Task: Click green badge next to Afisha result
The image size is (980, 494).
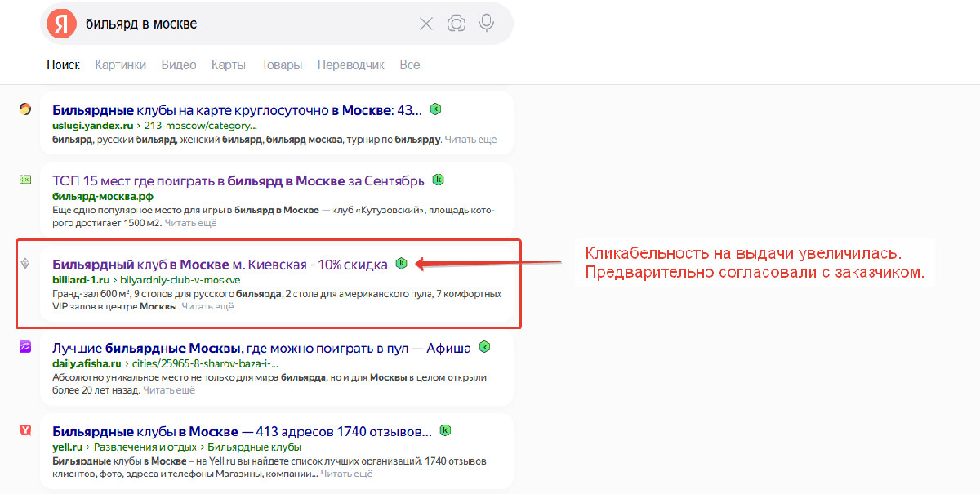Action: click(x=484, y=347)
